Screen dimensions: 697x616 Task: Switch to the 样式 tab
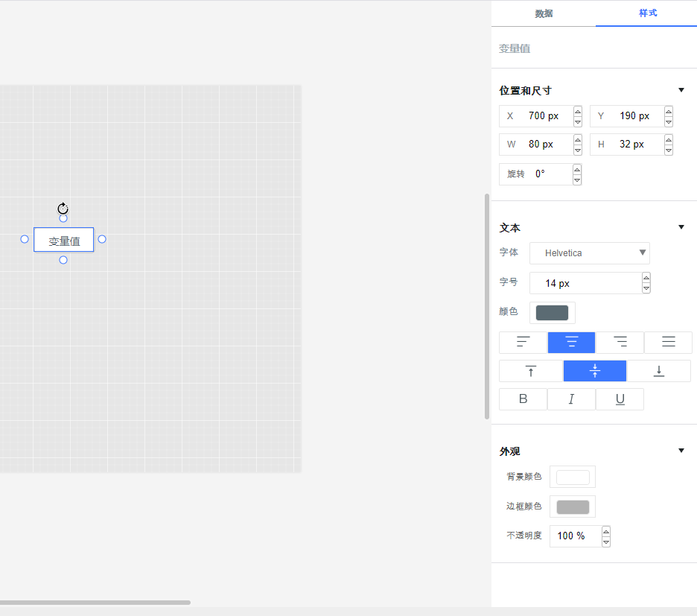648,13
